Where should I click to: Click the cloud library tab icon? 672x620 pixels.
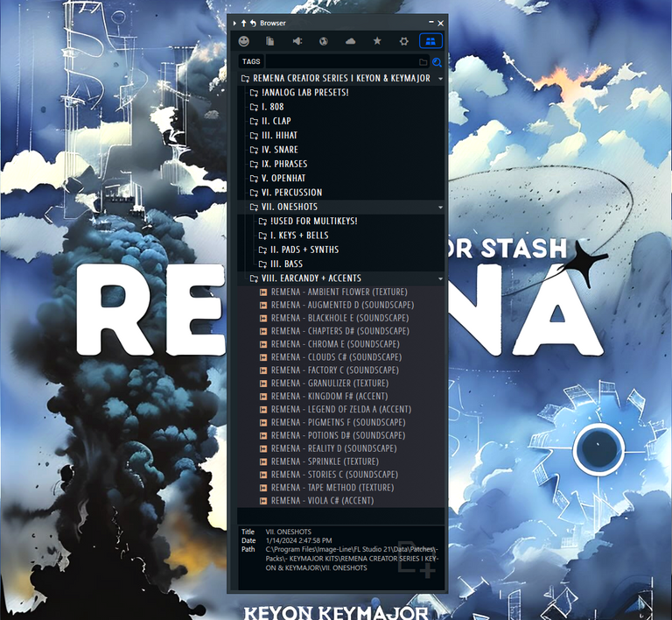tap(351, 41)
